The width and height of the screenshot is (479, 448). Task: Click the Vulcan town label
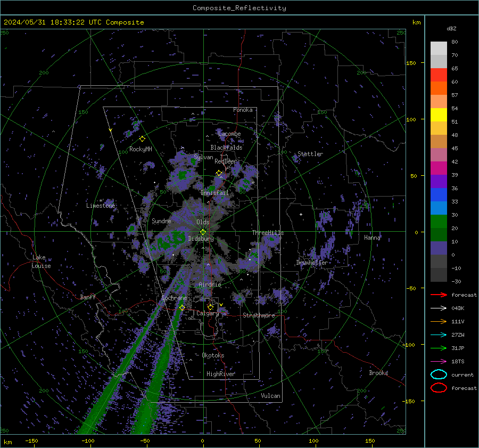(270, 396)
